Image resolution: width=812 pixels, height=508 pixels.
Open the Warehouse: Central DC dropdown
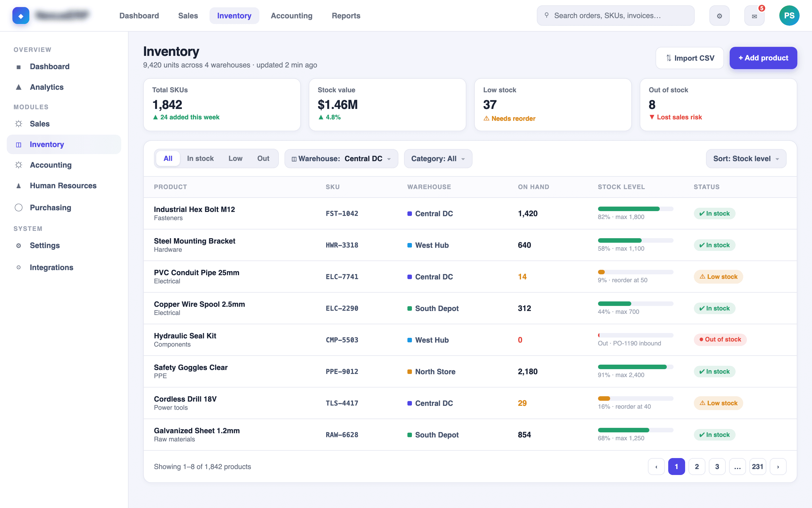pos(341,159)
